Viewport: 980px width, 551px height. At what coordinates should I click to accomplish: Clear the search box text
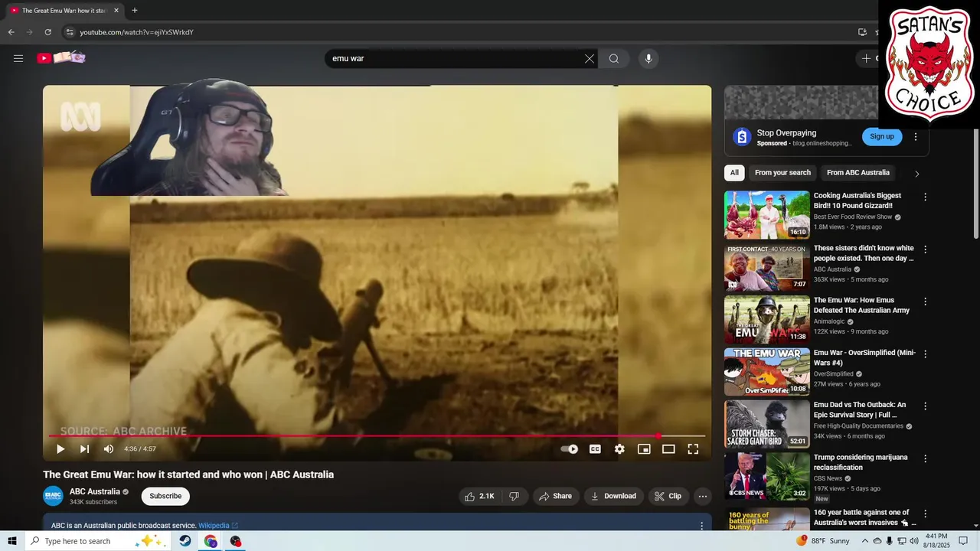[590, 58]
